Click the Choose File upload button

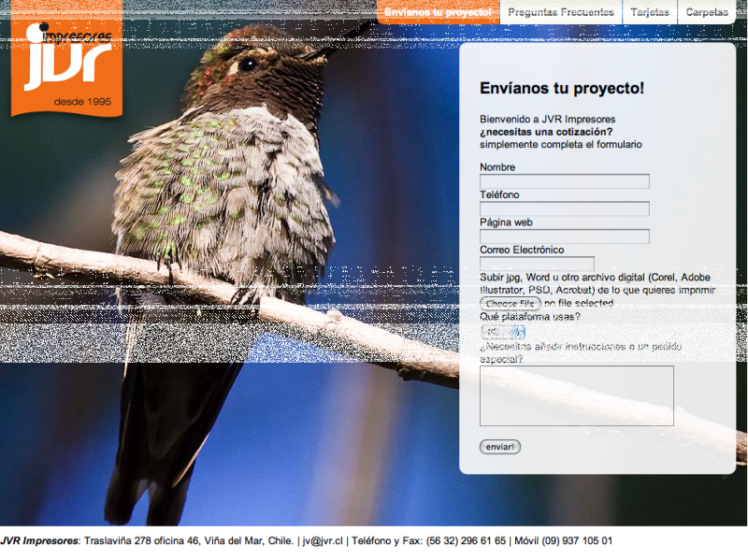point(510,304)
